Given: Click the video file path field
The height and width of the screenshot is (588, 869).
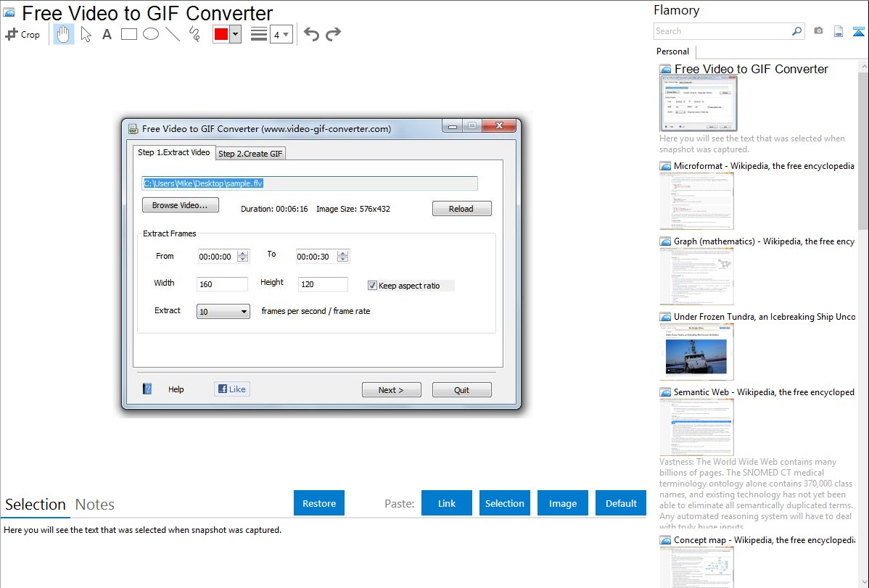Looking at the screenshot, I should coord(310,183).
